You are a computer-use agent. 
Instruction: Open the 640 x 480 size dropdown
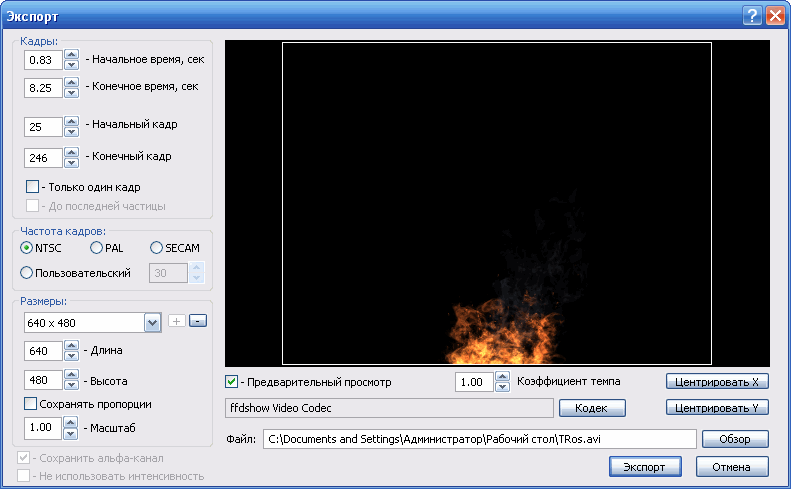point(152,323)
